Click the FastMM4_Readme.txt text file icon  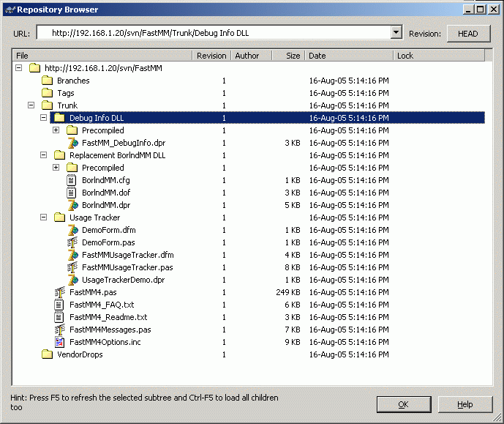(59, 317)
